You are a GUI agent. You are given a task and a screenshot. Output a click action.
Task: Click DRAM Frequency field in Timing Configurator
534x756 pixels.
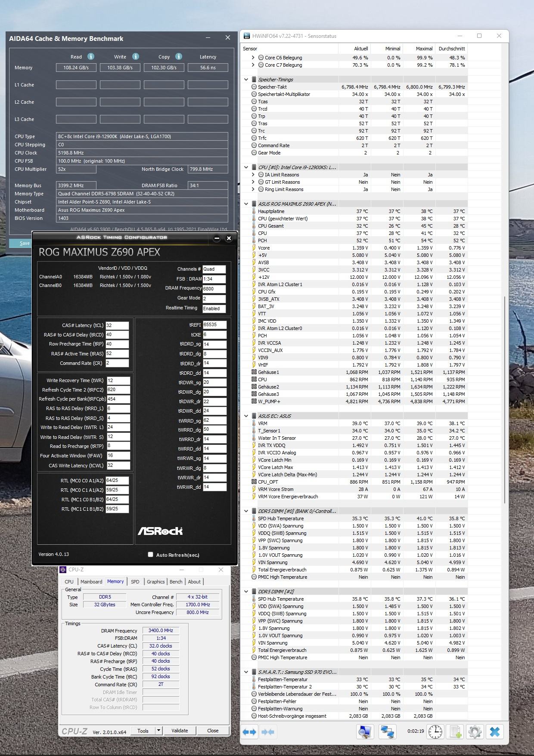[x=214, y=289]
